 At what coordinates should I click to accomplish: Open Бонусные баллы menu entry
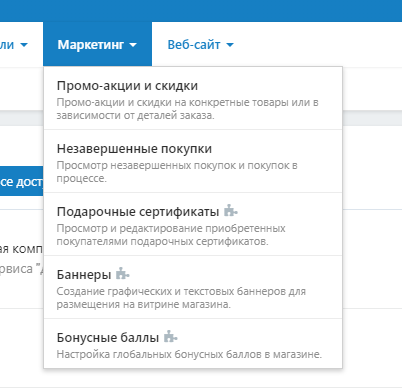point(193,343)
